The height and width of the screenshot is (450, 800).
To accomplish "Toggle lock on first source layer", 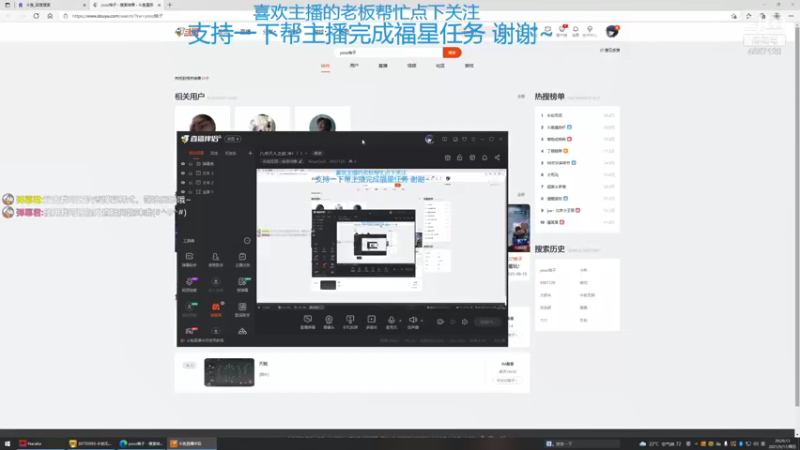I will pos(191,164).
